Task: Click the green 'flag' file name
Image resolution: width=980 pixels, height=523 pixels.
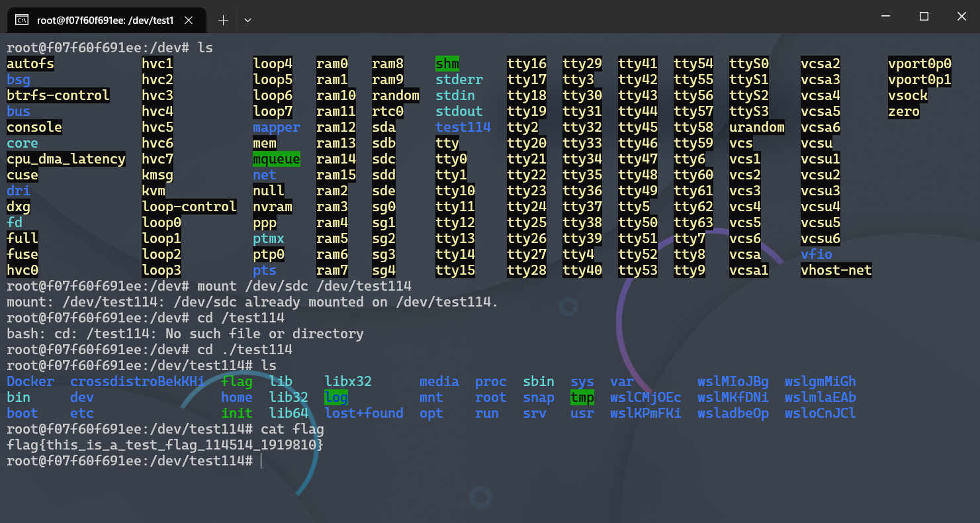Action: point(237,381)
